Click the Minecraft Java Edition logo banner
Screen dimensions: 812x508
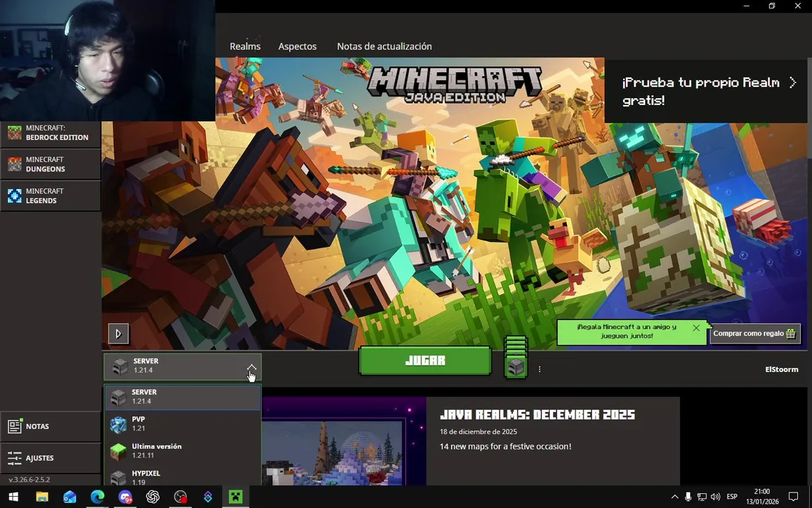454,85
